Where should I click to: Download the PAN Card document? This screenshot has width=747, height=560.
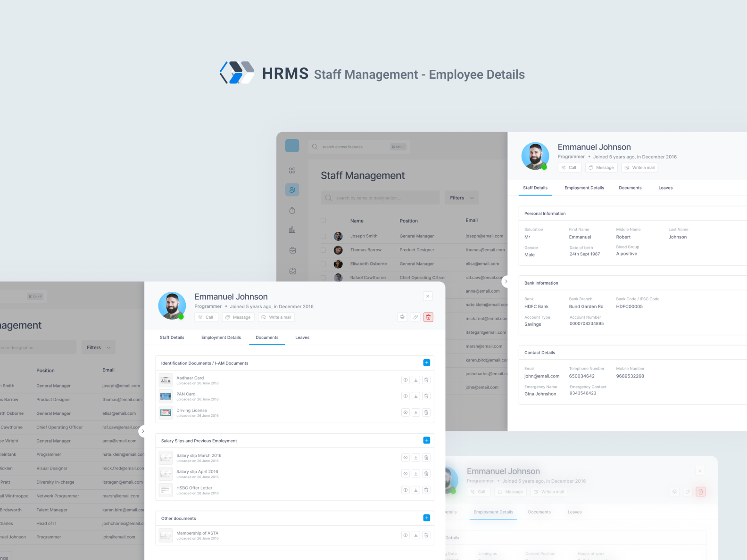coord(416,396)
